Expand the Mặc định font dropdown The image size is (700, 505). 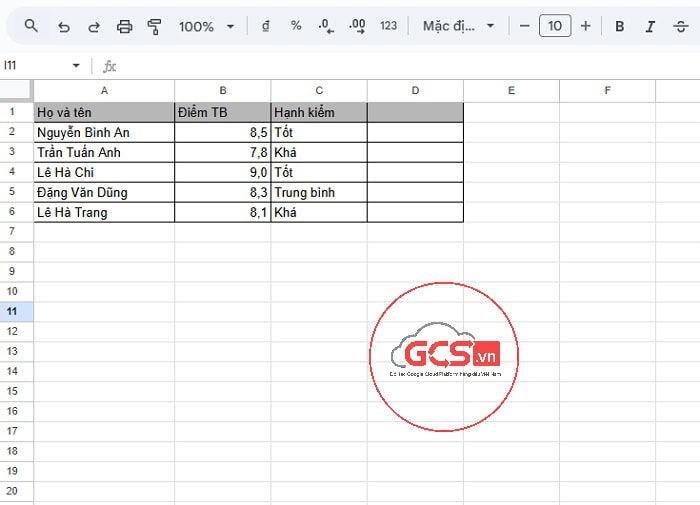tap(458, 26)
